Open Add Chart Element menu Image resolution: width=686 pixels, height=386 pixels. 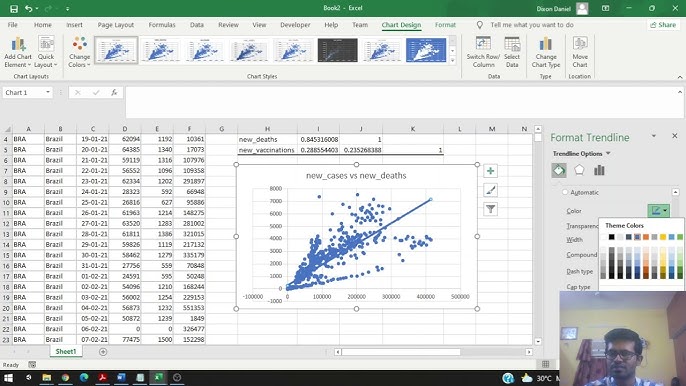[x=18, y=52]
